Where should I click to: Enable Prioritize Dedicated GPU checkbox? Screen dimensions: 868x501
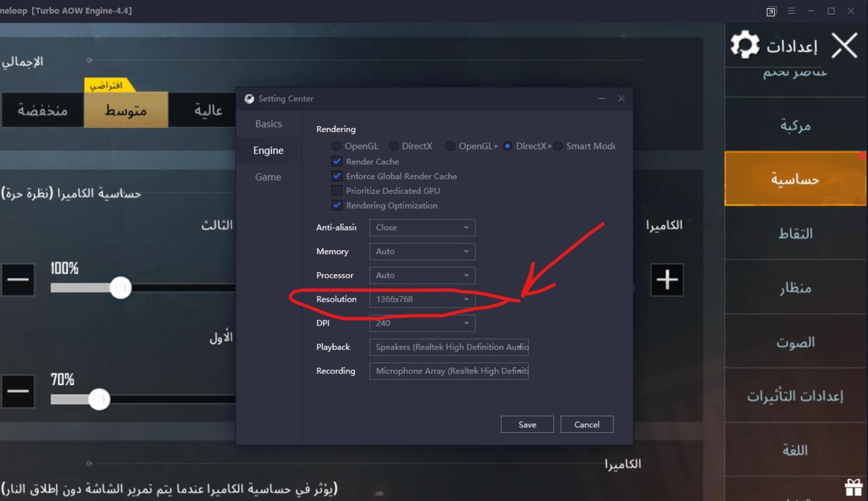(337, 191)
